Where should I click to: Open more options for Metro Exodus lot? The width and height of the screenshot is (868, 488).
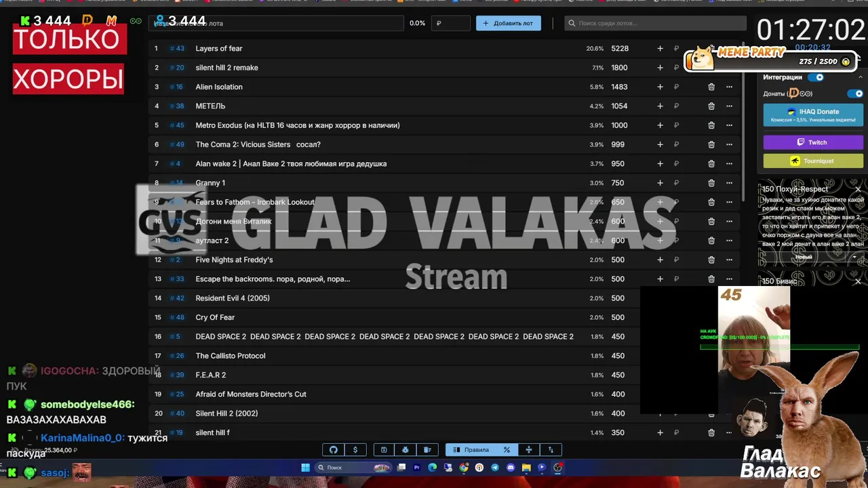729,125
